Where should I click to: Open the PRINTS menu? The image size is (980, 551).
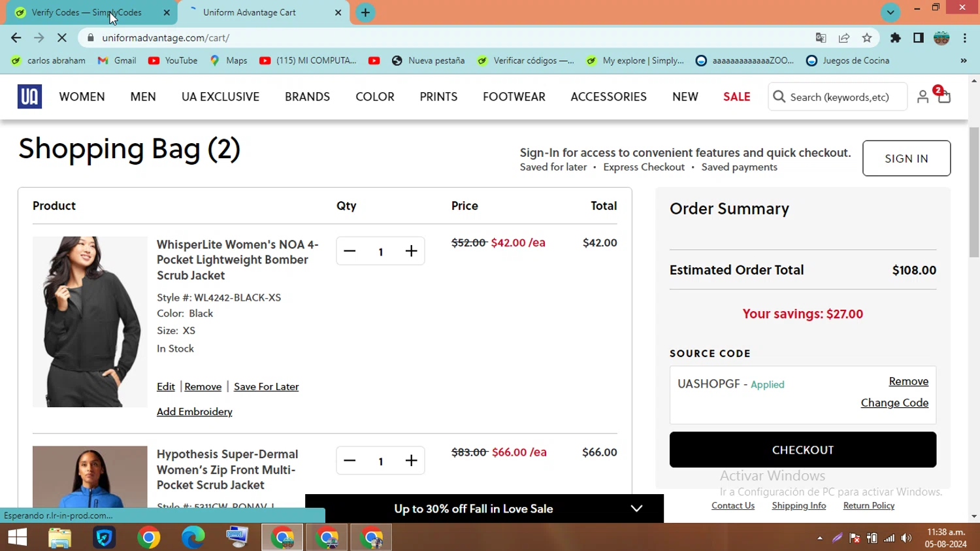click(438, 97)
